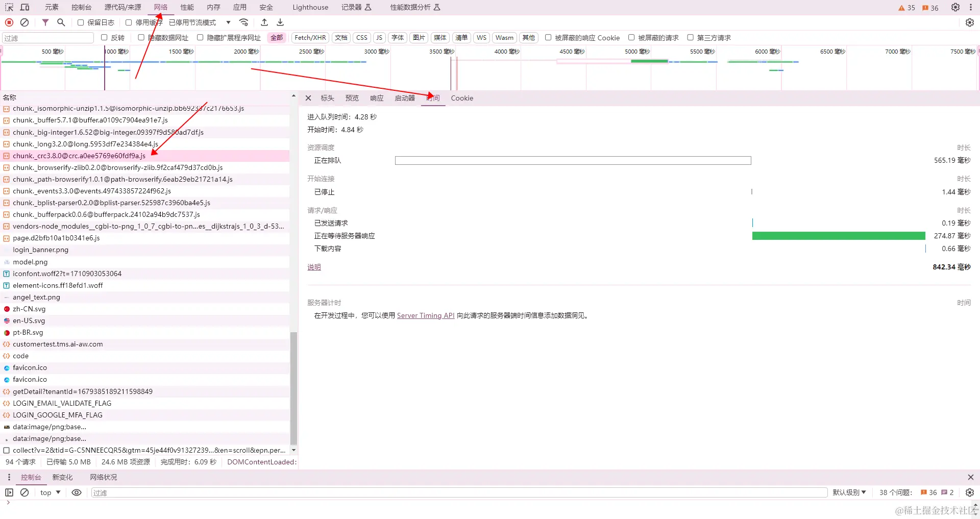This screenshot has width=980, height=519.
Task: Filter requests by WS type
Action: (x=481, y=38)
